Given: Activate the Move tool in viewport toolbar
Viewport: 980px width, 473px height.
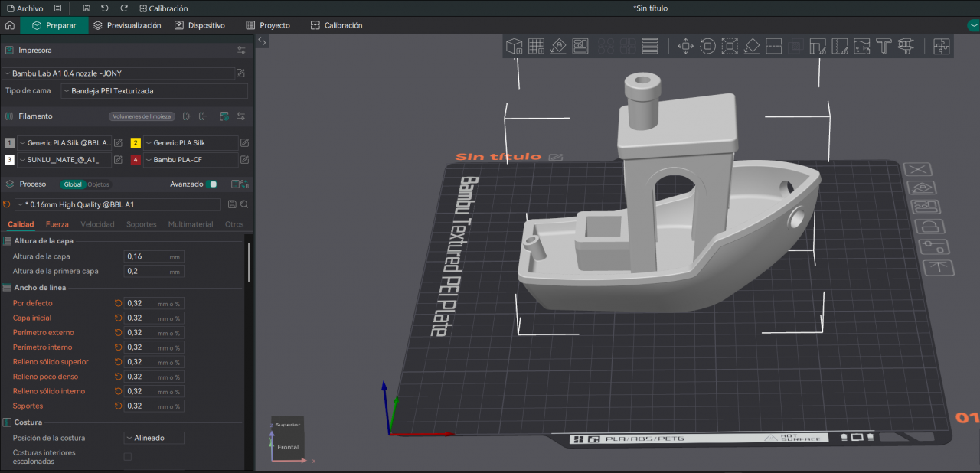Looking at the screenshot, I should (x=685, y=47).
